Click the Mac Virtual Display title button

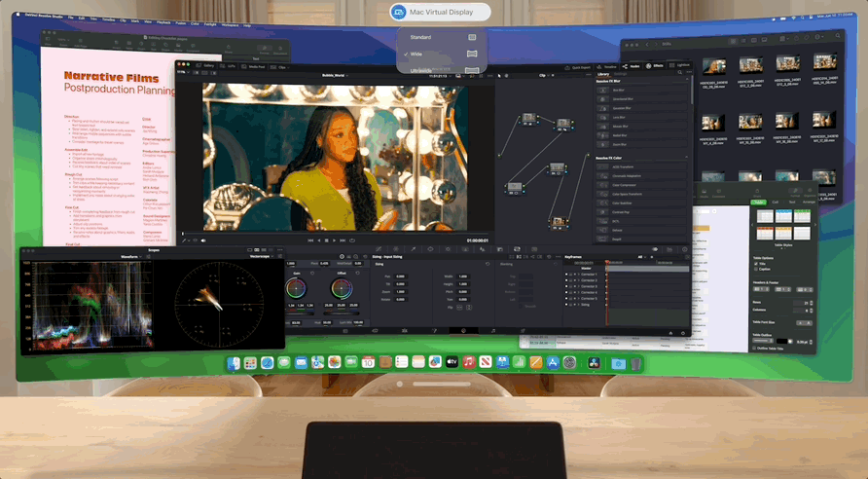(x=440, y=12)
